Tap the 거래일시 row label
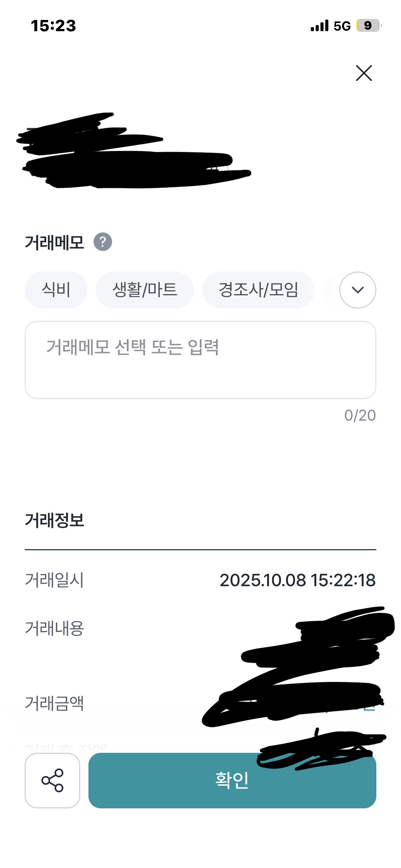This screenshot has width=401, height=868. pos(54,580)
